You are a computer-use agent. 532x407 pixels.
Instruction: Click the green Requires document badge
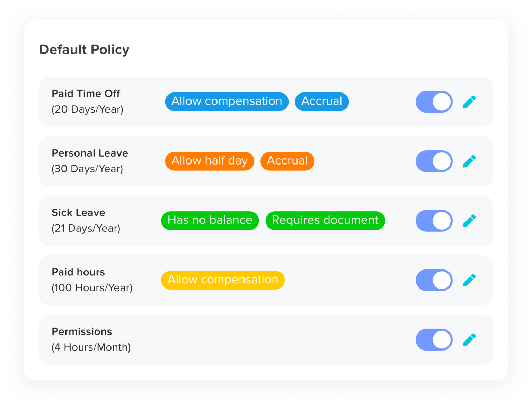[x=325, y=220]
